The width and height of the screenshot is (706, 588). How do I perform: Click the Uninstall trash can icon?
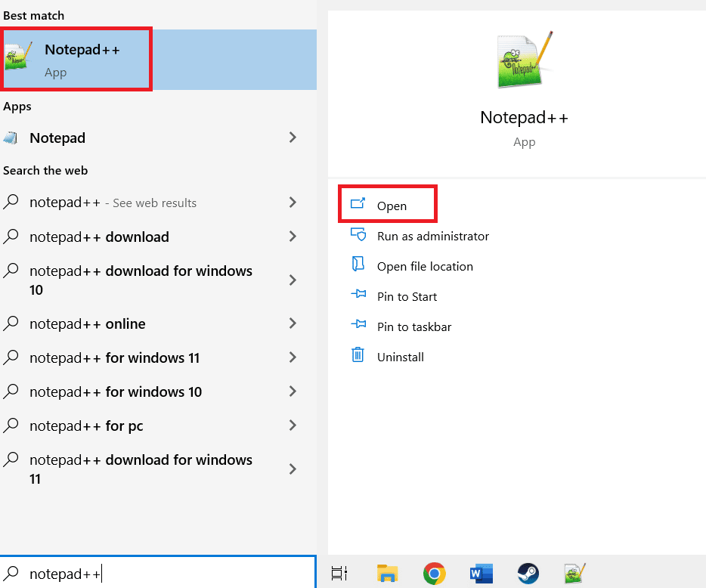(x=358, y=356)
